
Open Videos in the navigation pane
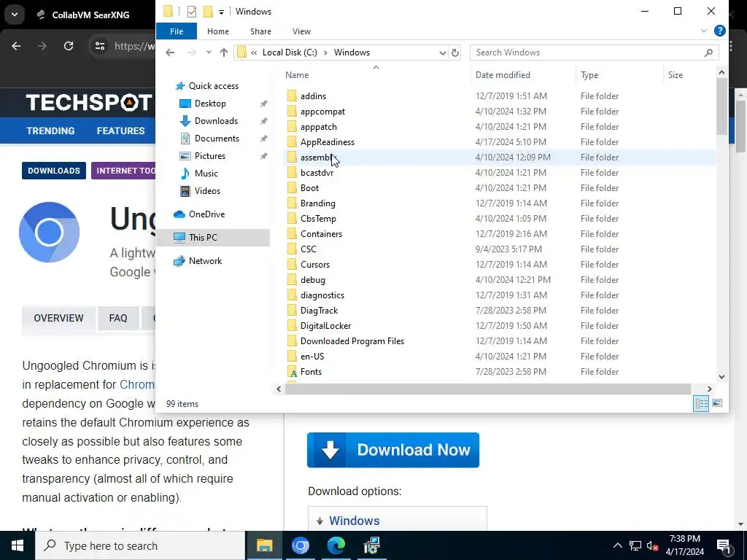pyautogui.click(x=207, y=191)
